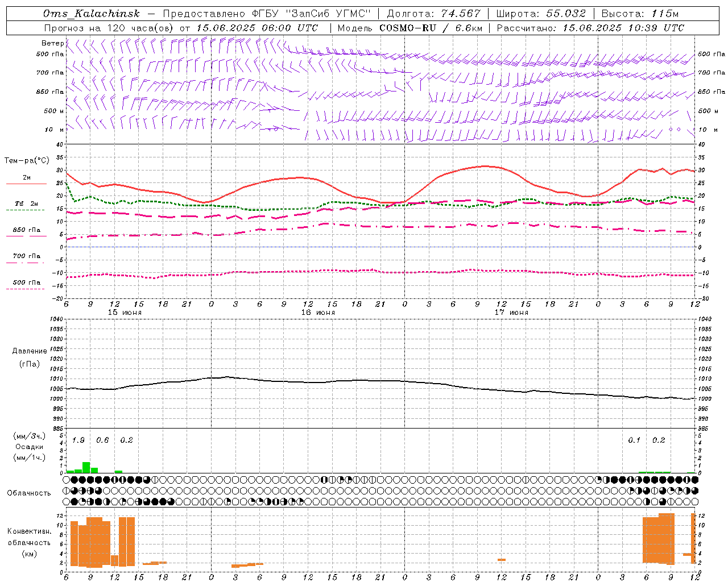Screen dimensions: 728x582
Task: Click the small orange convective bar at 12h on 17 июня
Action: pos(502,560)
